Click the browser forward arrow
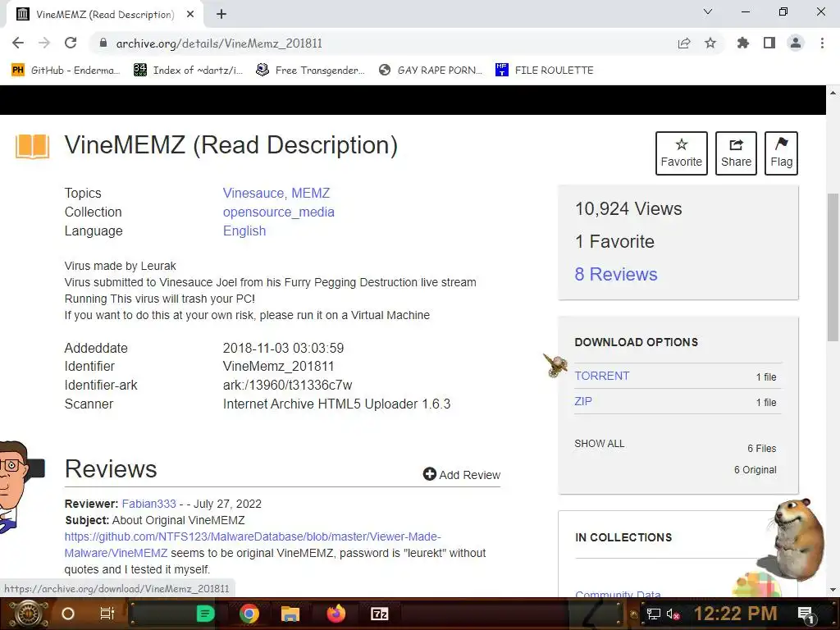 (44, 43)
